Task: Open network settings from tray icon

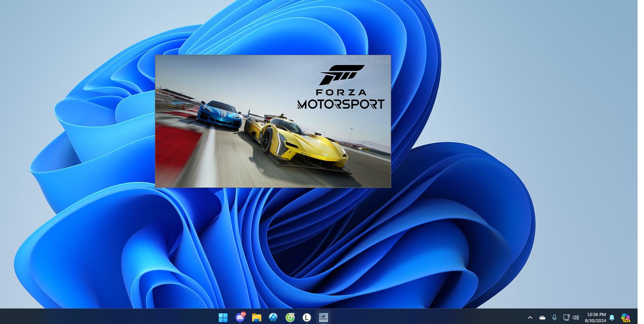Action: 566,318
